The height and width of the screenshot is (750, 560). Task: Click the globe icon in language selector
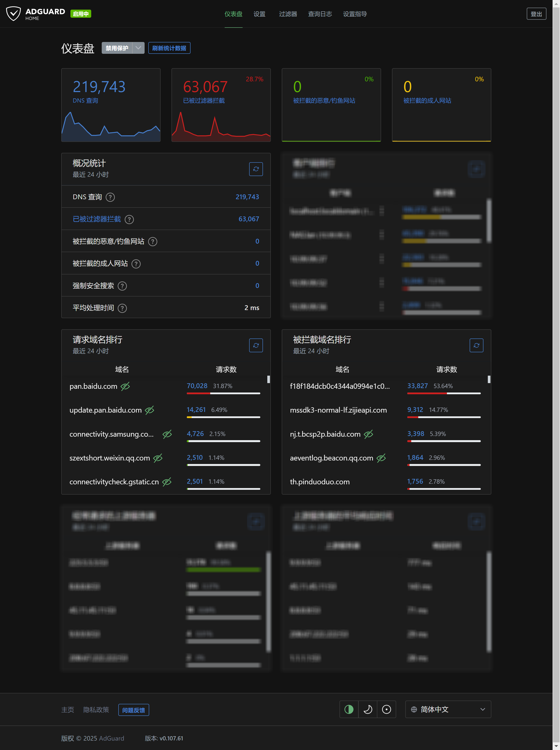414,709
